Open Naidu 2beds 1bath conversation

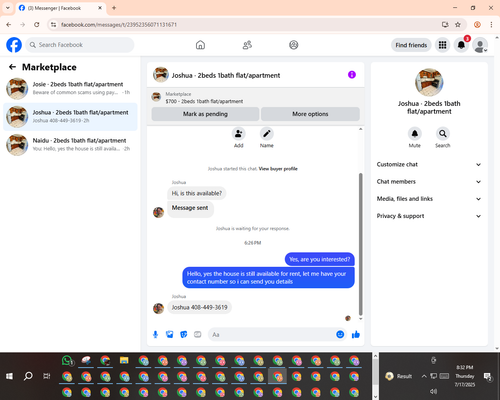click(x=70, y=145)
